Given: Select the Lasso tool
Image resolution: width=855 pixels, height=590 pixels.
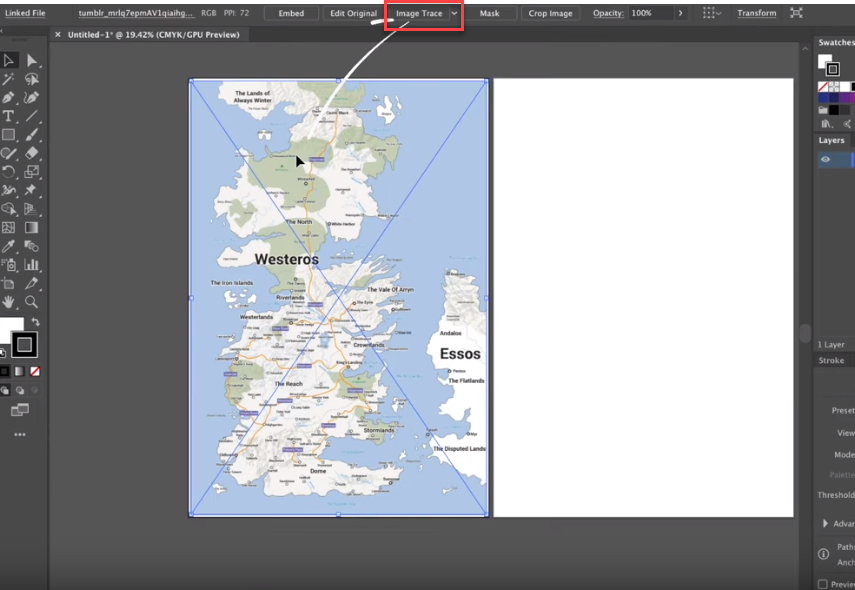Looking at the screenshot, I should [32, 79].
